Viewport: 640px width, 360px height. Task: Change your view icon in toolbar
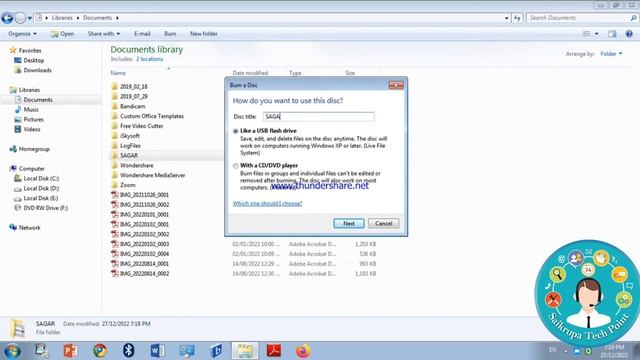pyautogui.click(x=587, y=34)
